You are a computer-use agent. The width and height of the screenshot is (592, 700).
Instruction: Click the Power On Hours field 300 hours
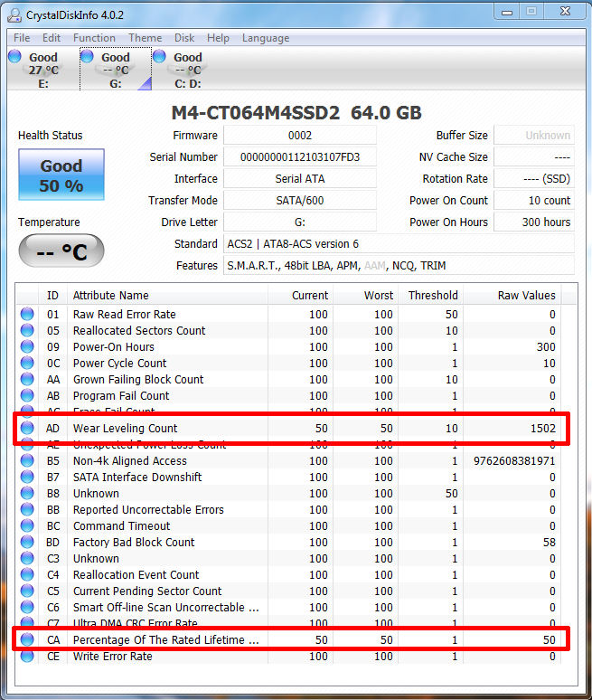534,222
